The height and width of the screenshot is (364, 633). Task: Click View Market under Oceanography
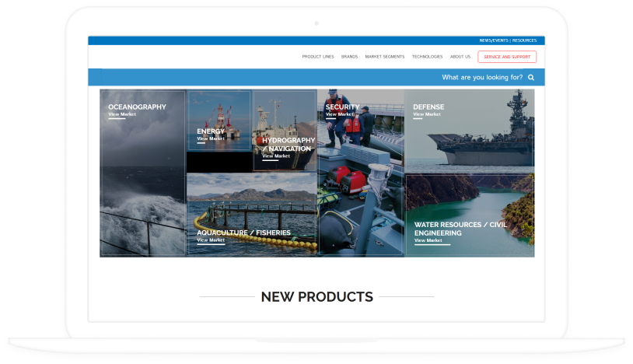pyautogui.click(x=122, y=114)
